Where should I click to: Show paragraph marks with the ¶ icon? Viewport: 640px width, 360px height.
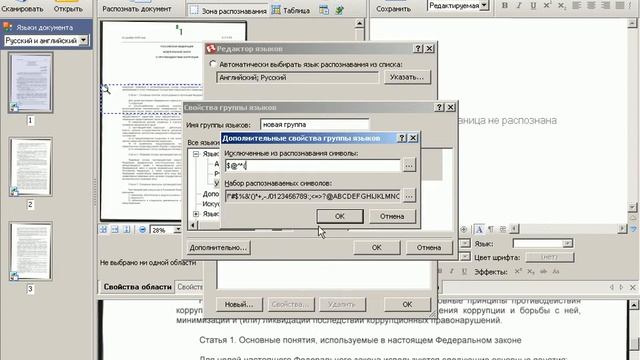pyautogui.click(x=491, y=229)
